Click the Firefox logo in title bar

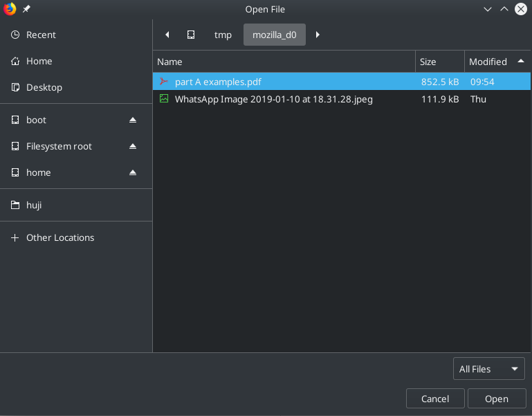(10, 9)
